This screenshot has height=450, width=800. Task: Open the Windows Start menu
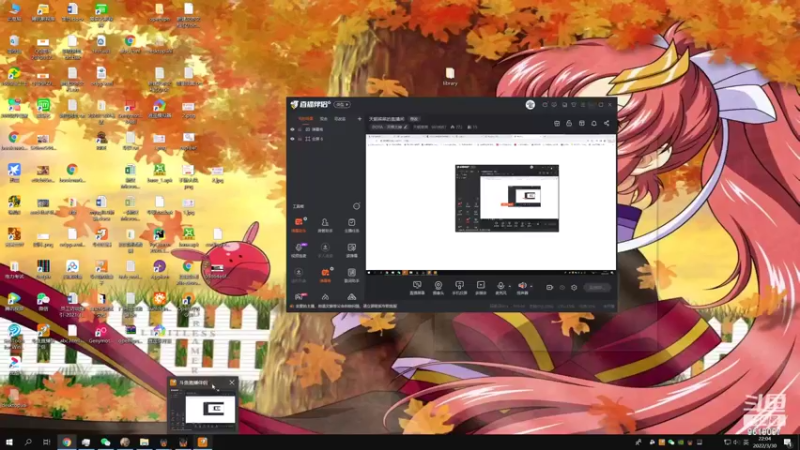pos(9,442)
